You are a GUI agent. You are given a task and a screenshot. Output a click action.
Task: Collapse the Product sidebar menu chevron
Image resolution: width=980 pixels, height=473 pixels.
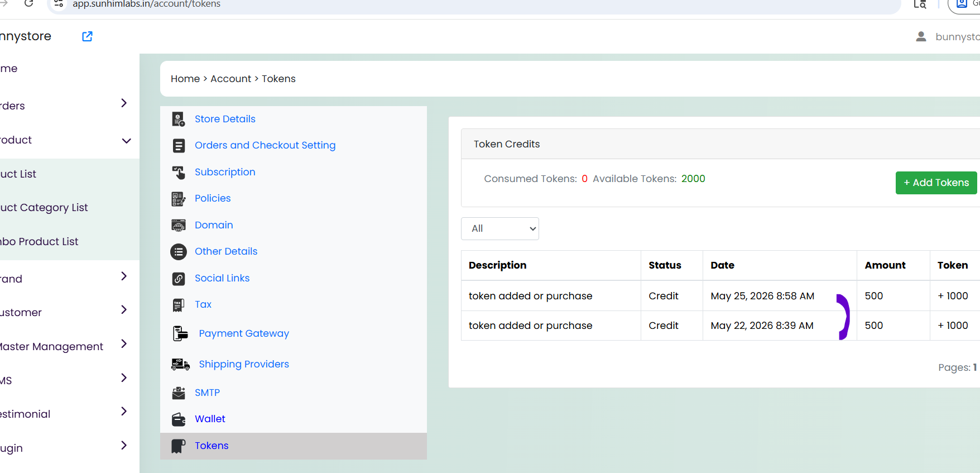click(x=127, y=141)
